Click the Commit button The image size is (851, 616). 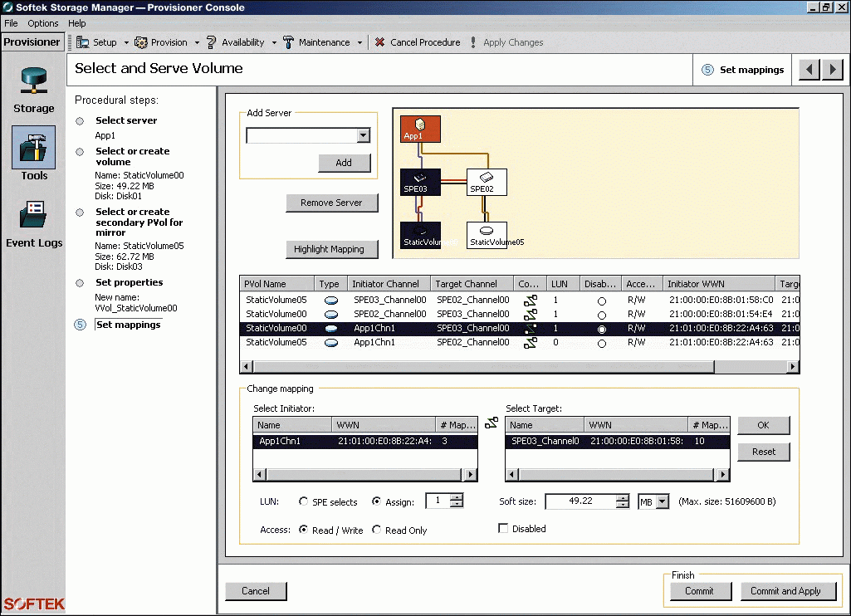pos(700,591)
